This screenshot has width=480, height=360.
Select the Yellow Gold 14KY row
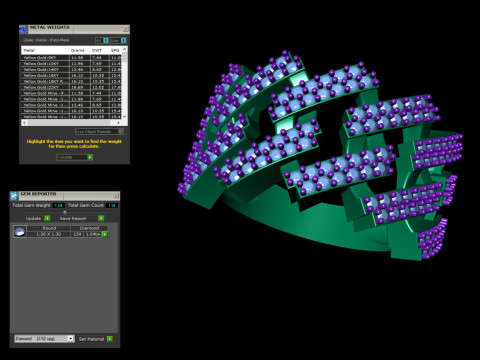(x=72, y=70)
